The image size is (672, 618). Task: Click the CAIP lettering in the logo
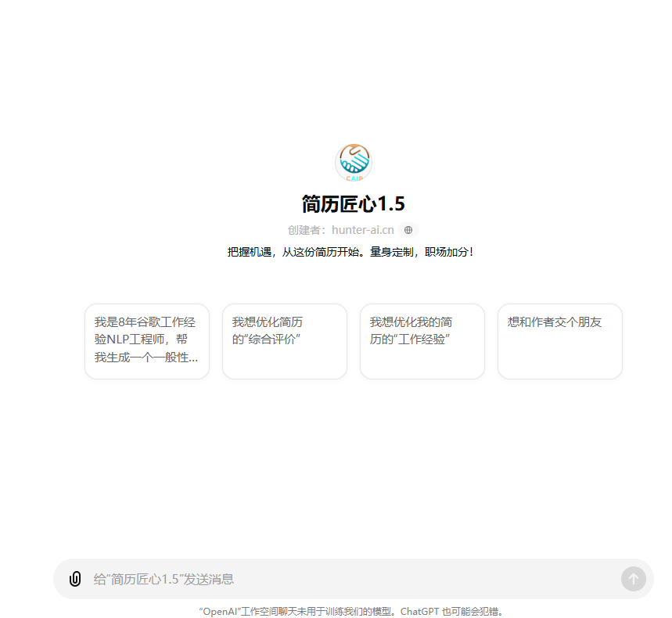pos(354,178)
